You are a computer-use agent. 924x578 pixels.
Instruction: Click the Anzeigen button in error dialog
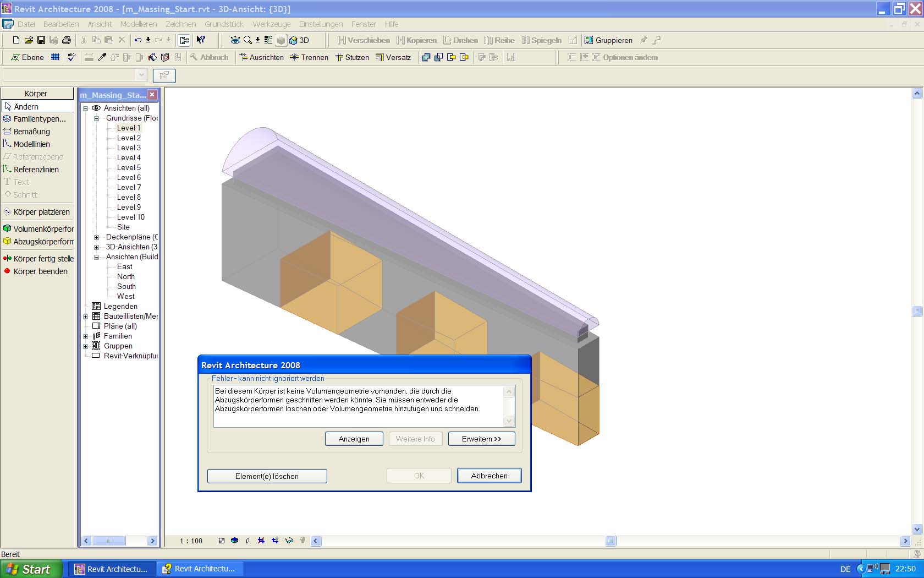click(354, 439)
